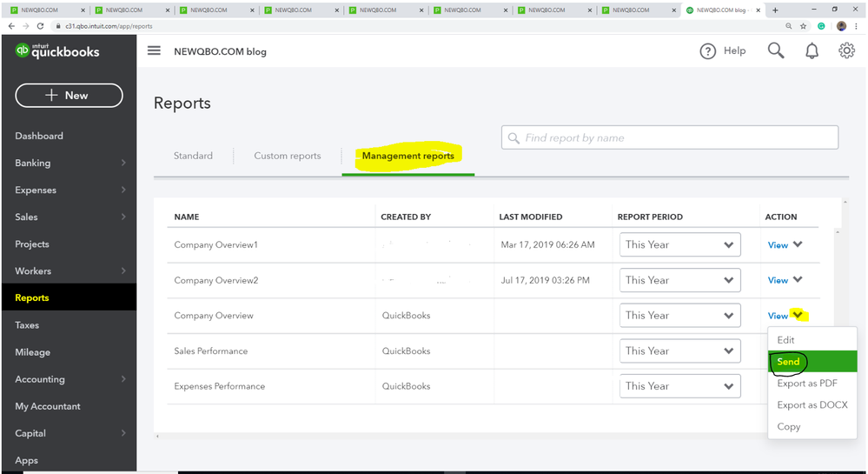Open the settings gear icon
Screen dimensions: 868x474
(846, 50)
